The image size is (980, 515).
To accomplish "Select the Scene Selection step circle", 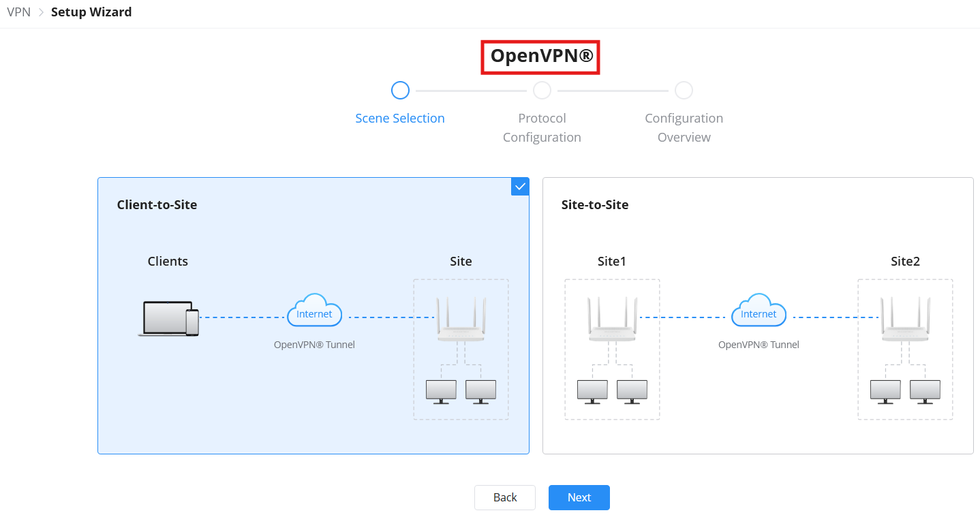I will (400, 91).
